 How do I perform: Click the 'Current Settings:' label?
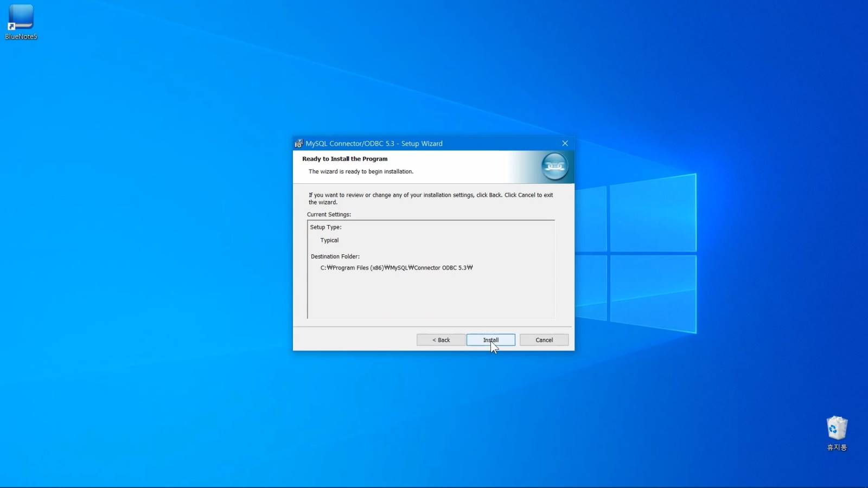329,215
